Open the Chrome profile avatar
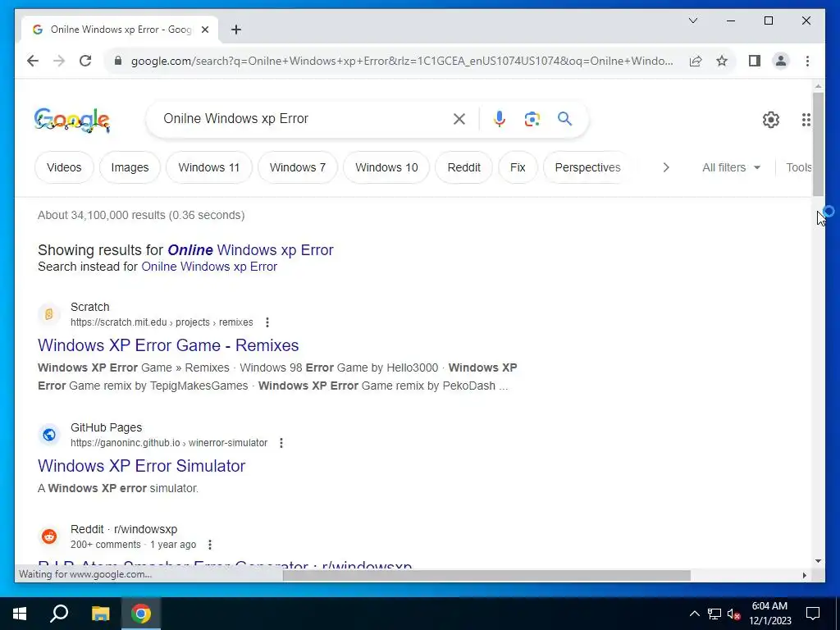 click(x=781, y=61)
